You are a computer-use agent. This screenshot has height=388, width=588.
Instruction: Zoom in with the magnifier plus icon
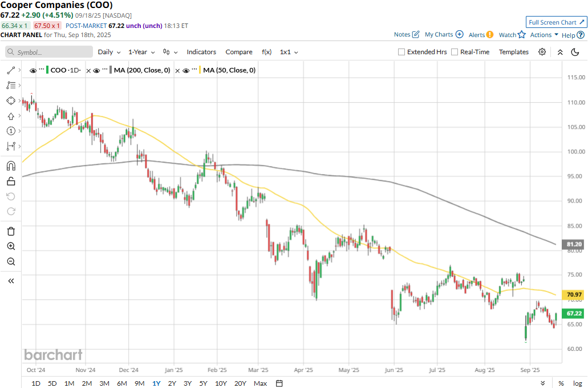pyautogui.click(x=11, y=246)
